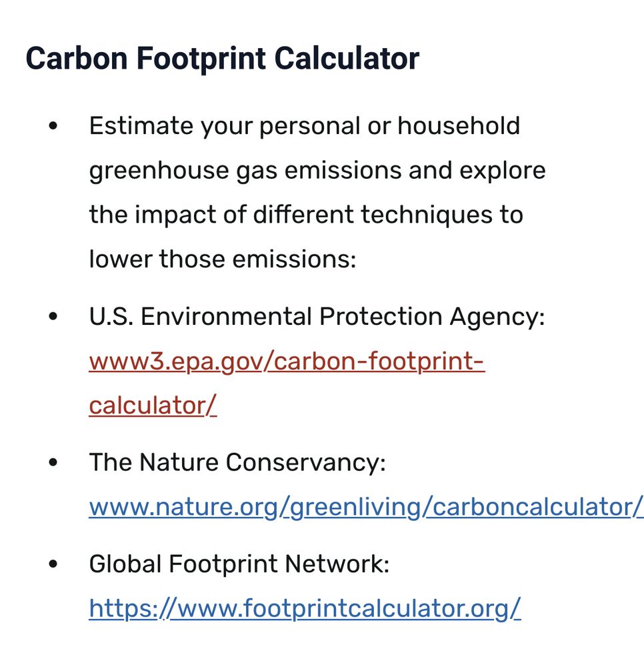Click the 'greenhouse gas emissions and explore' line
Image resolution: width=644 pixels, height=667 pixels.
point(317,170)
